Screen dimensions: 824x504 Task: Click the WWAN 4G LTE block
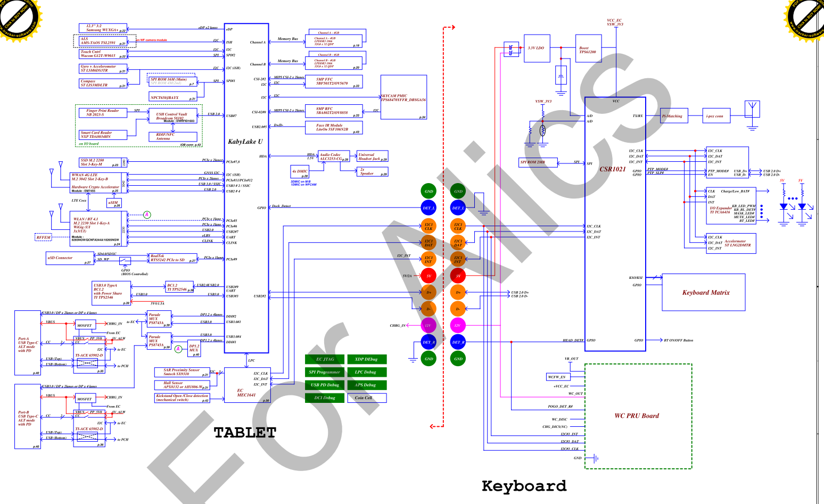98,183
